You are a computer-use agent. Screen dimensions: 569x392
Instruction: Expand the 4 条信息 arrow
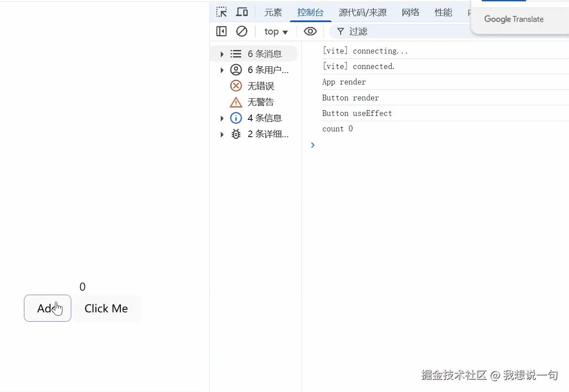222,118
